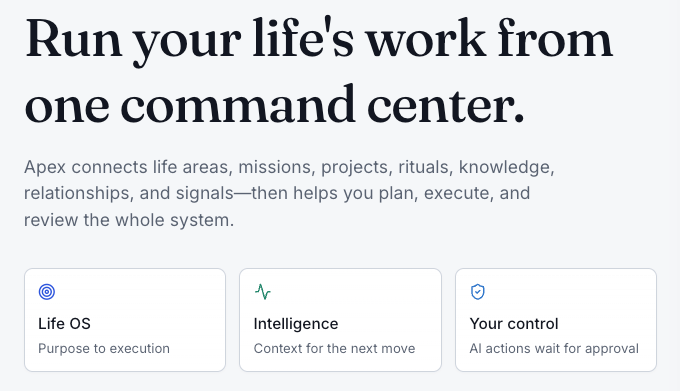Click the word "Apex" starting the description
The image size is (680, 391).
45,167
